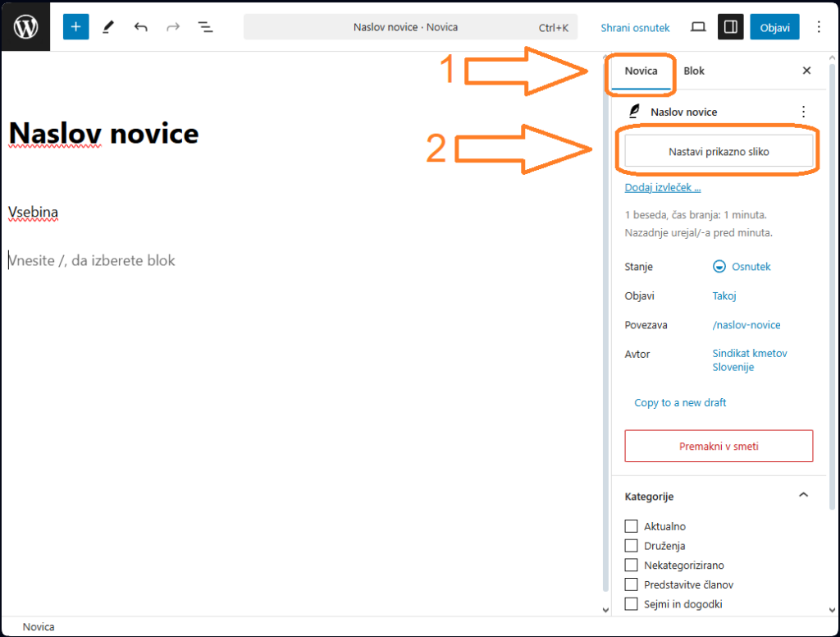
Task: Click the Dodaj izvleček link
Action: (x=663, y=187)
